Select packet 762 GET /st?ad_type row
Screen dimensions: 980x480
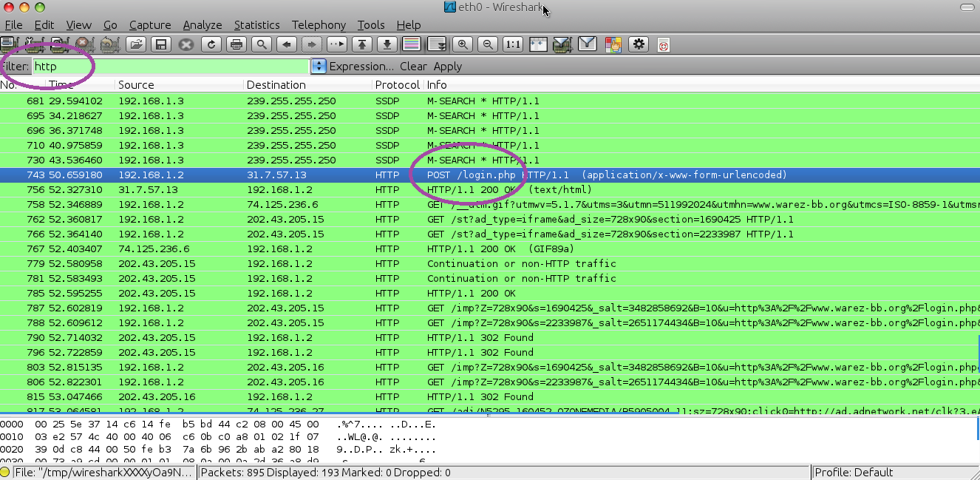tap(490, 220)
